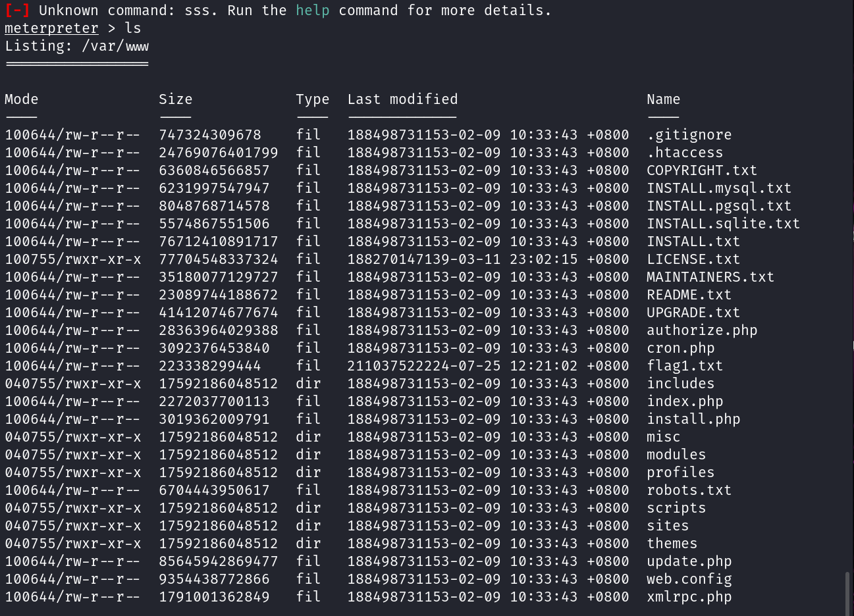Click the Name column header
854x616 pixels.
(x=663, y=99)
